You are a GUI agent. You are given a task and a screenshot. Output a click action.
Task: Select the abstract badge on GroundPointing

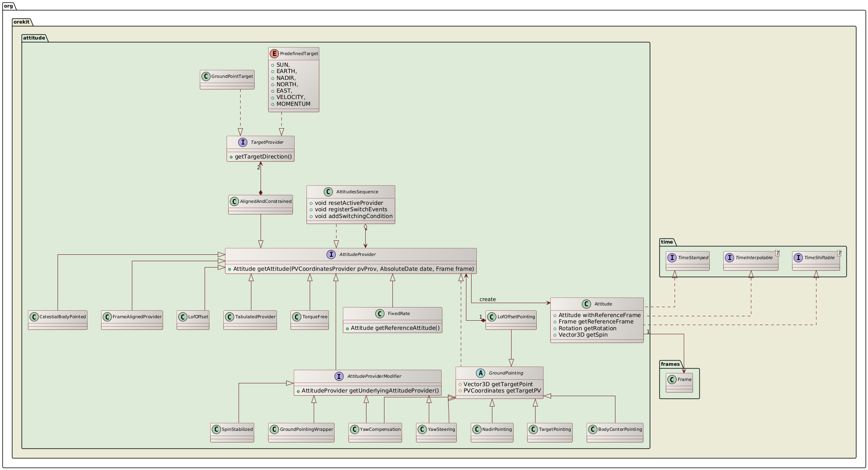(x=481, y=373)
